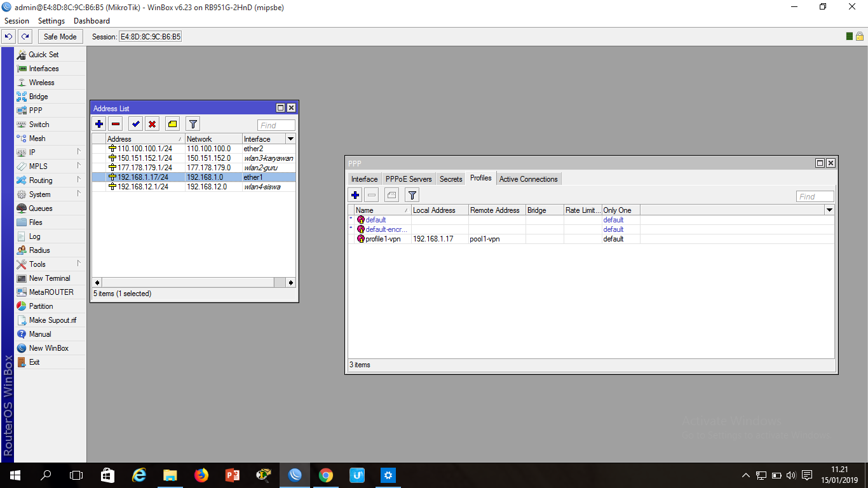This screenshot has height=488, width=868.
Task: Open the Dashboard menu
Action: 92,21
